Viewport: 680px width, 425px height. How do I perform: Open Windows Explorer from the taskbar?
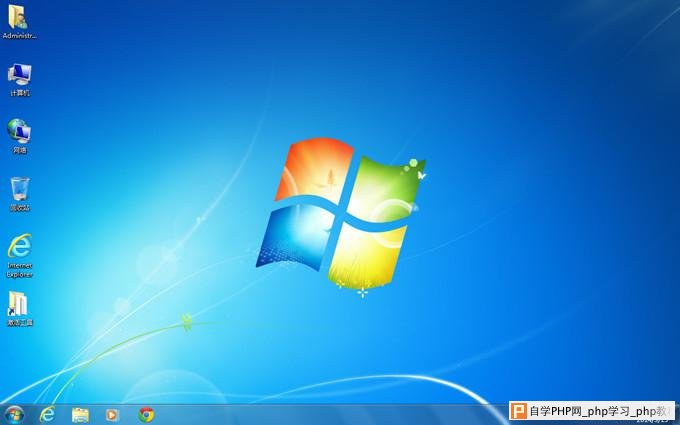[80, 415]
